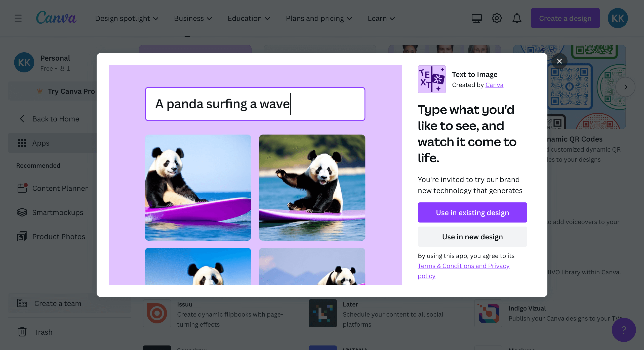This screenshot has width=644, height=350.
Task: Click Use in existing design
Action: [x=472, y=212]
